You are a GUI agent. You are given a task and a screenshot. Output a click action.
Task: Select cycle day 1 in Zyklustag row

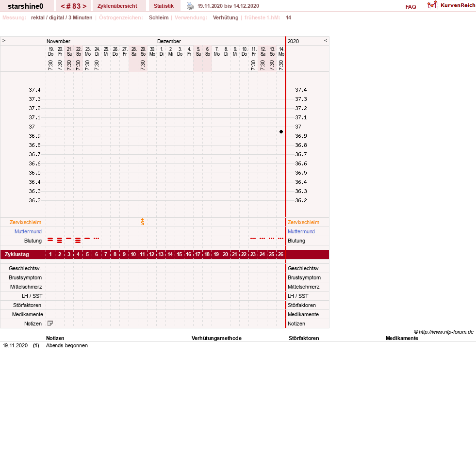coord(50,254)
